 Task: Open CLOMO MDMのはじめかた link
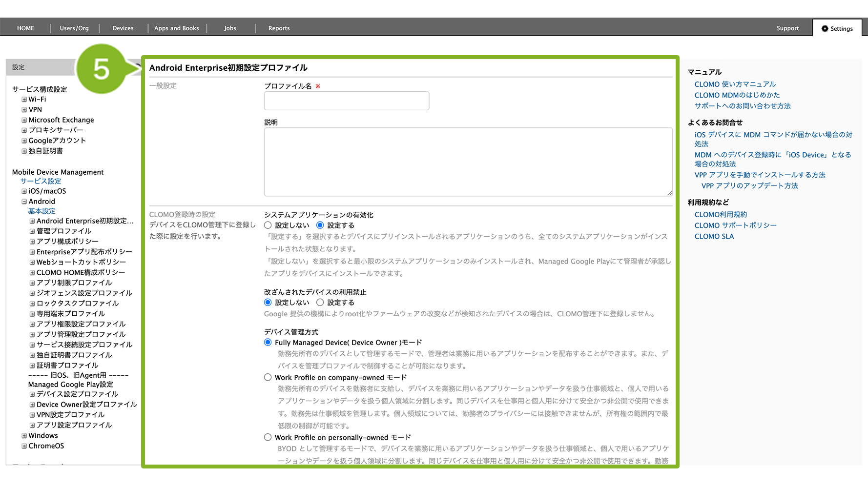click(x=737, y=95)
